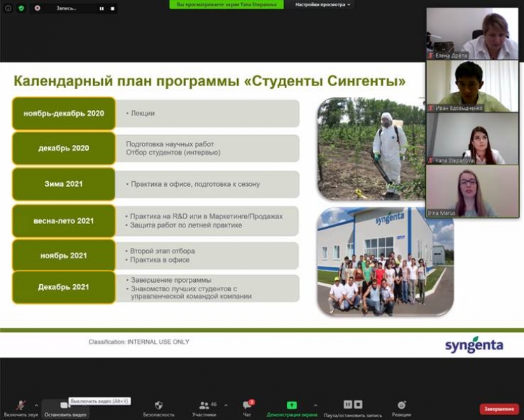Screen dimensions: 524x420
Task: Click the ноябрь-декабрь 2020 green box
Action: (64, 113)
